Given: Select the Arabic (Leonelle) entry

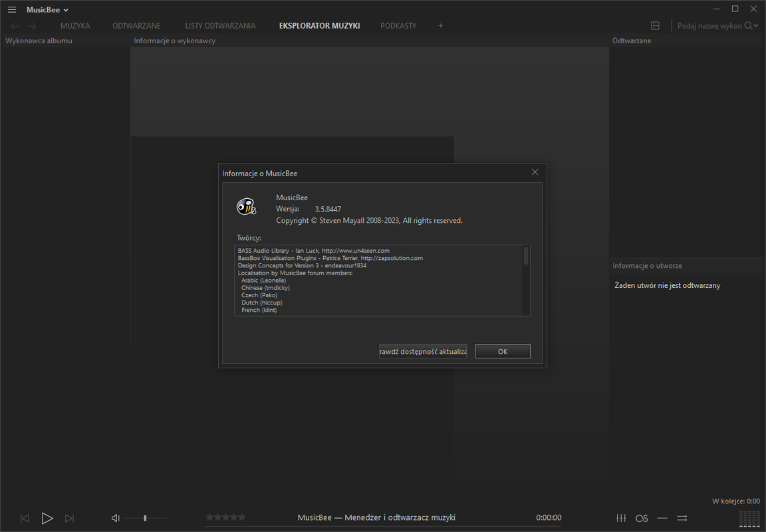Looking at the screenshot, I should tap(264, 281).
